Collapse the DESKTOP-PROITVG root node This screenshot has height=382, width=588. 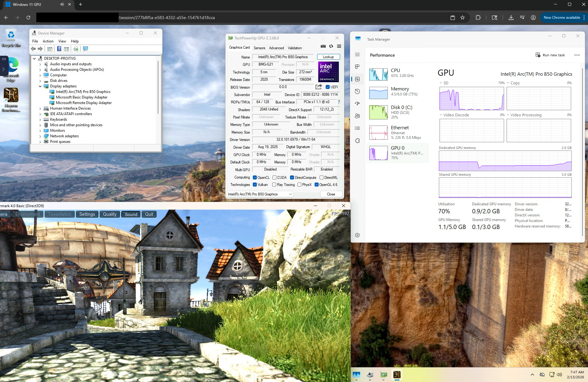click(x=34, y=58)
